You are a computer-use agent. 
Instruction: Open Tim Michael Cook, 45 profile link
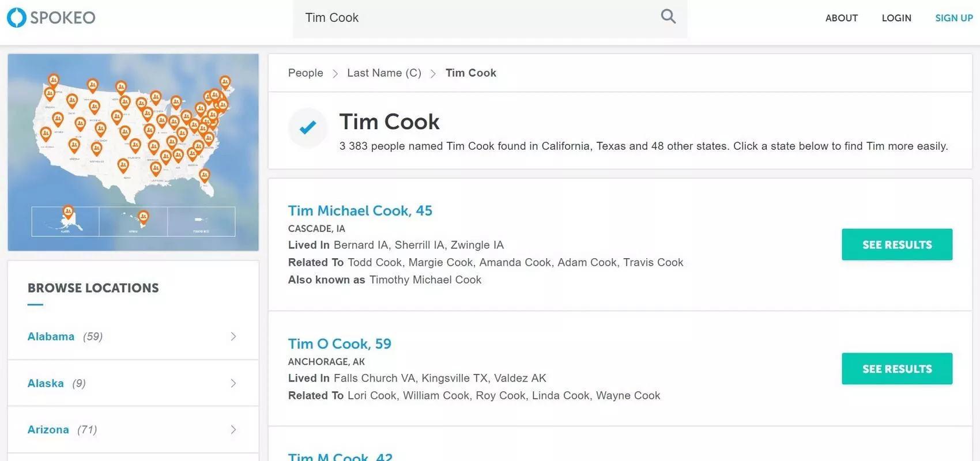[360, 211]
